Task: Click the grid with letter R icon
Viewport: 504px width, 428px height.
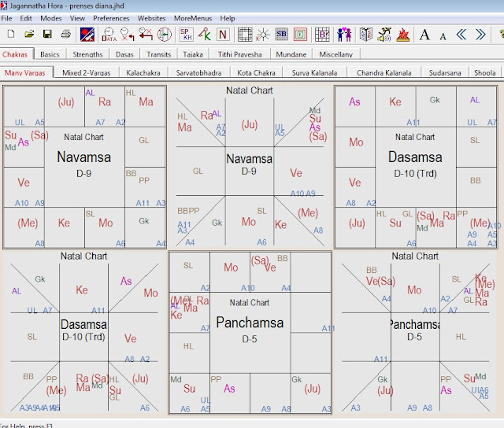Action: 322,35
